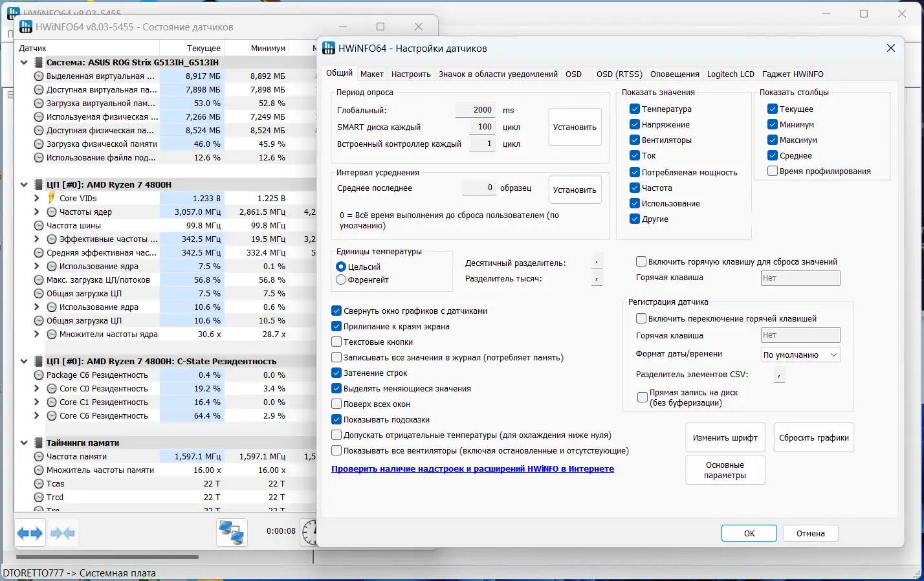Toggle the Затенение строк checkbox

336,373
